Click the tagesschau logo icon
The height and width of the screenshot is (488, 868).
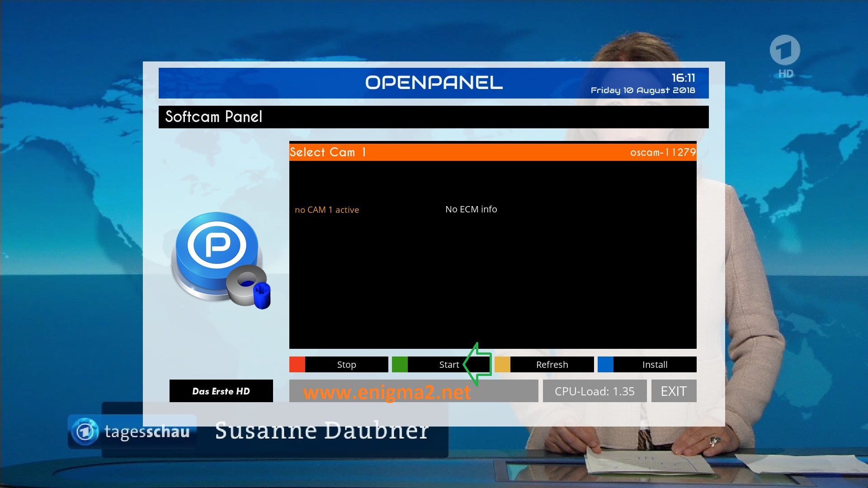[85, 432]
